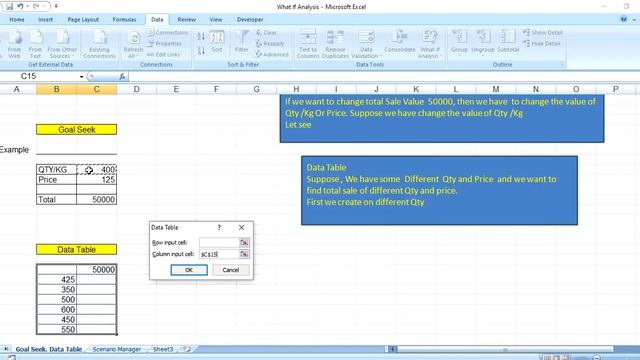Click Properties in Connections group

164,43
